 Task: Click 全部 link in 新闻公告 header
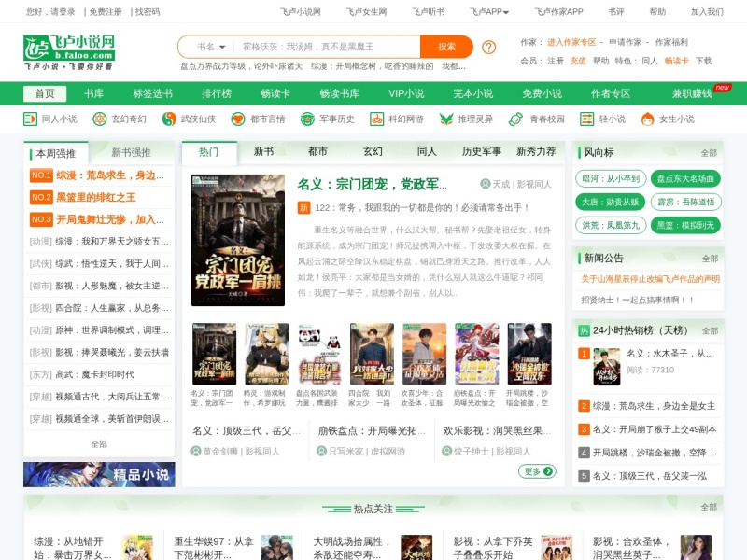click(710, 259)
